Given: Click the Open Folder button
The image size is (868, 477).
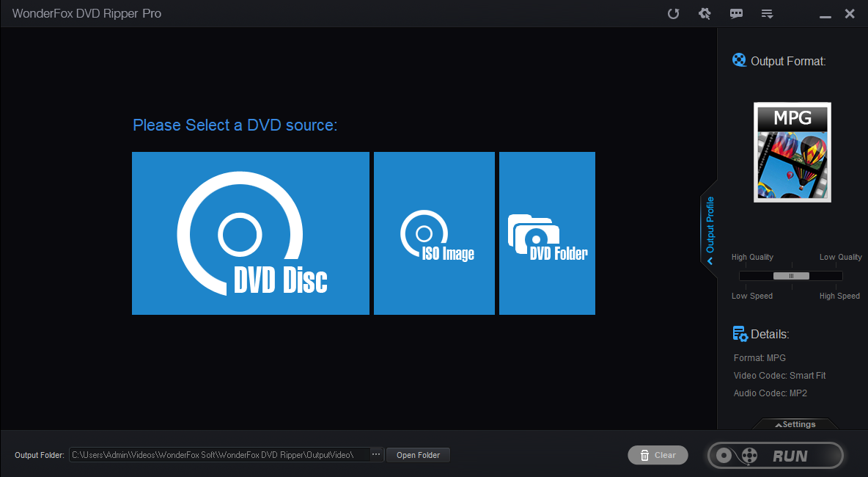Looking at the screenshot, I should pyautogui.click(x=418, y=454).
